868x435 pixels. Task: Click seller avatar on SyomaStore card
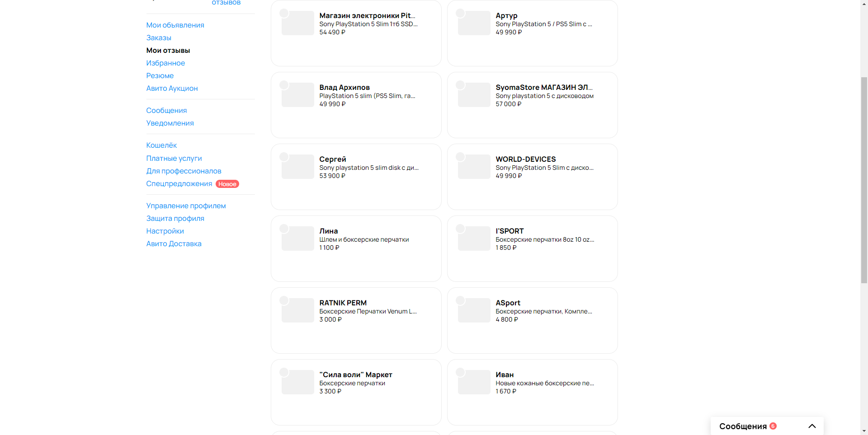coord(460,85)
